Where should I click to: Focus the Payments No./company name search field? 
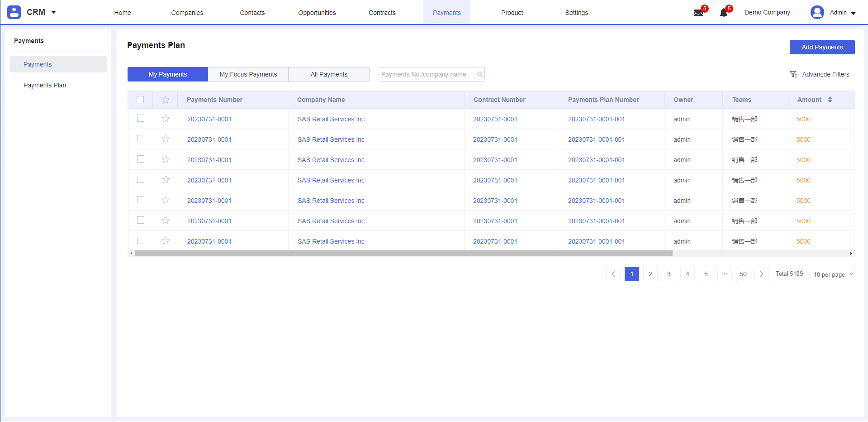point(432,74)
